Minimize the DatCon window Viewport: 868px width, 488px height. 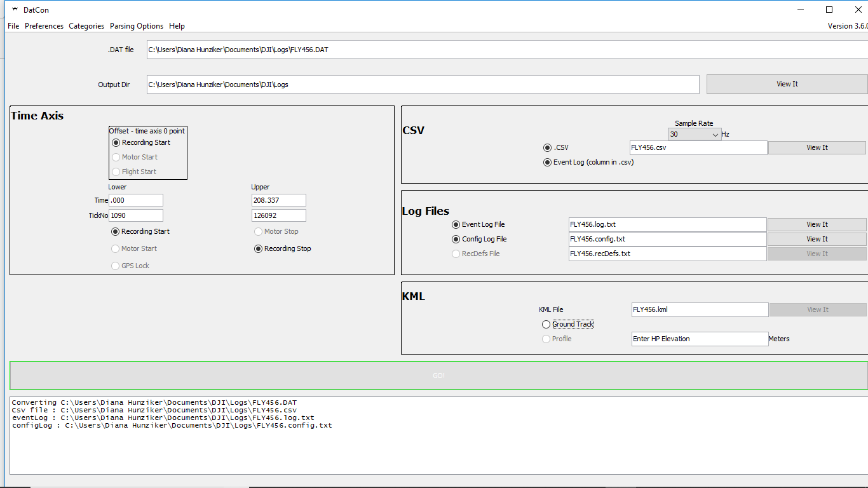click(x=801, y=10)
